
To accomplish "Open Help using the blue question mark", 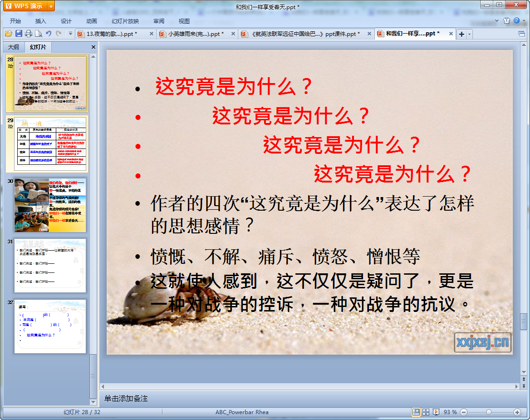I will click(x=516, y=21).
